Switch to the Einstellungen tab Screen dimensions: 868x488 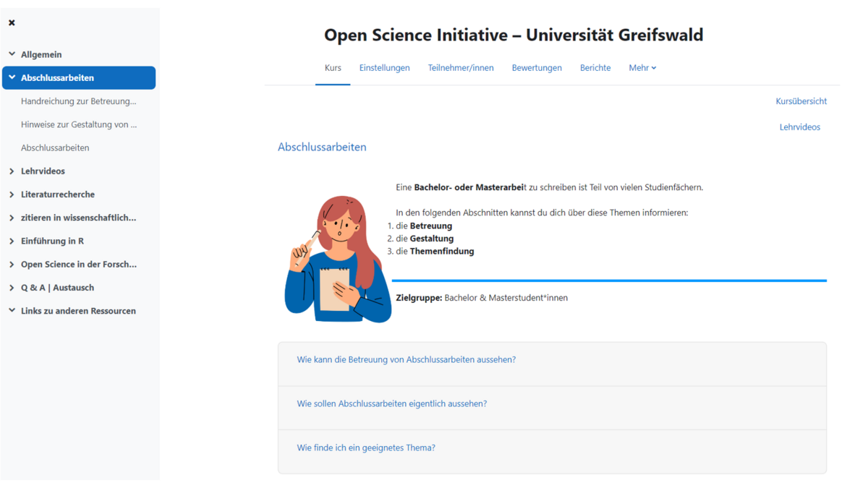click(384, 68)
